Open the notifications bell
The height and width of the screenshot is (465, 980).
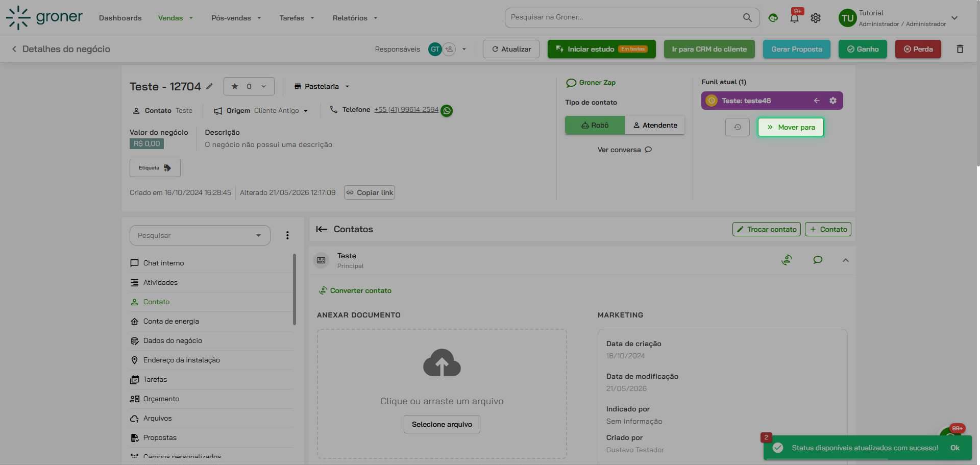[x=794, y=18]
